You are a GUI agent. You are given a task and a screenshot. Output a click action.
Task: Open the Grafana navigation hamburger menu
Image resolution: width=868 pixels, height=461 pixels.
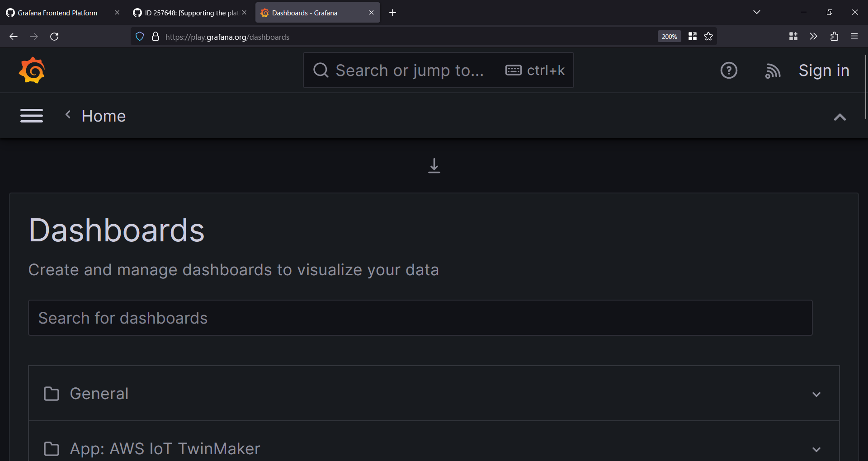pos(32,116)
